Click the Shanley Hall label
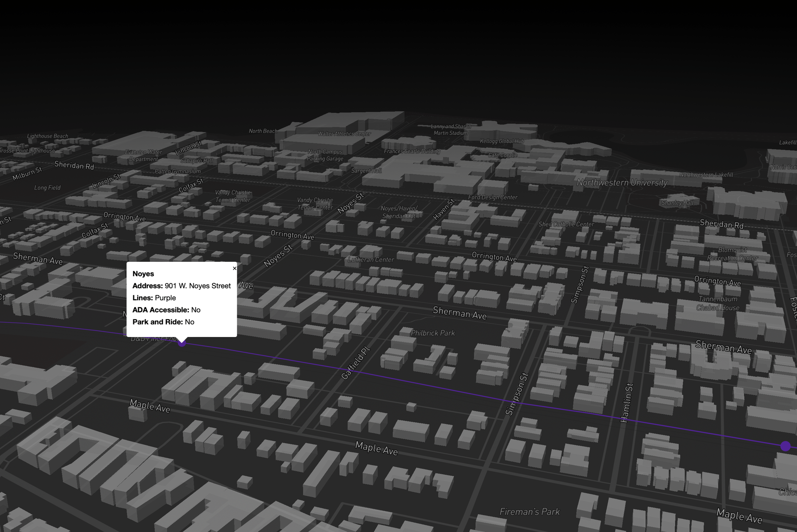This screenshot has height=532, width=797. tap(677, 203)
